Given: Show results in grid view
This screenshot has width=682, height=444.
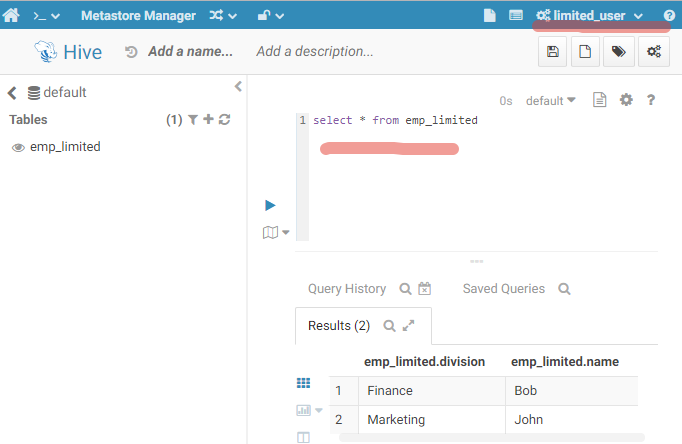Looking at the screenshot, I should coord(304,383).
